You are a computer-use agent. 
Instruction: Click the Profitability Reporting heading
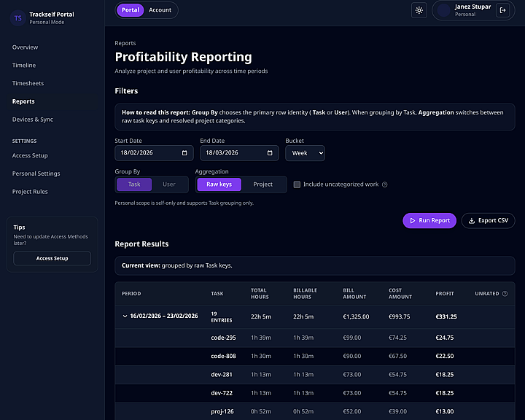click(183, 57)
